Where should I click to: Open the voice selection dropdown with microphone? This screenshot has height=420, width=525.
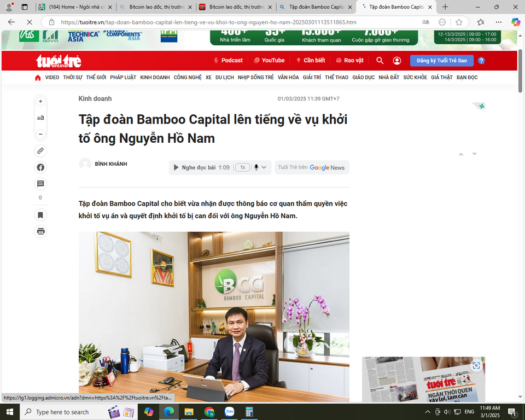coord(260,167)
